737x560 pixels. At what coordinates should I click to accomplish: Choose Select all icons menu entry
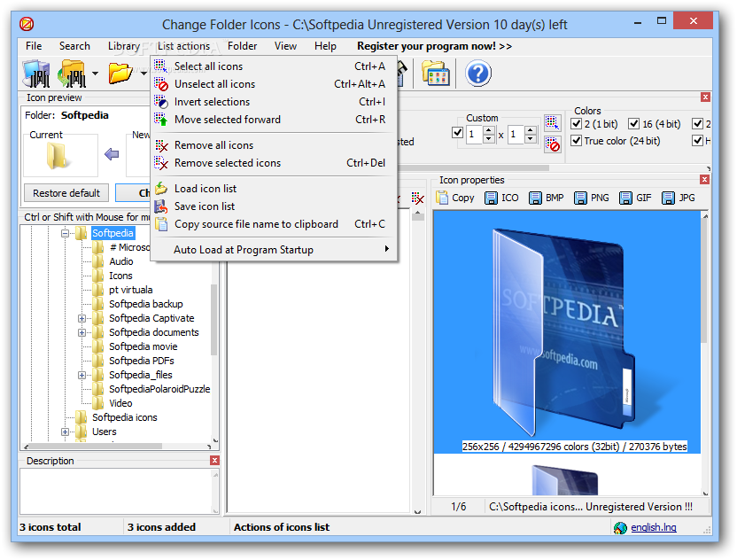point(274,66)
